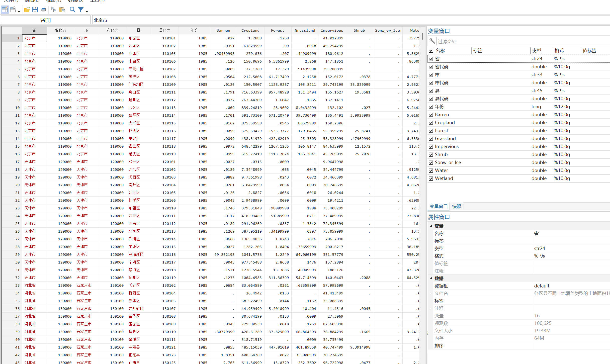610x364 pixels.
Task: Uncheck the Wetland variable checkbox
Action: (431, 179)
